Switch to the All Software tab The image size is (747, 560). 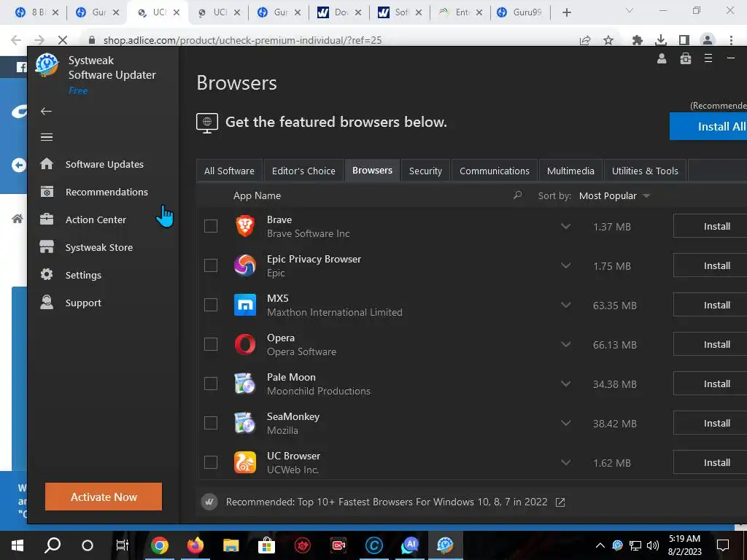229,171
